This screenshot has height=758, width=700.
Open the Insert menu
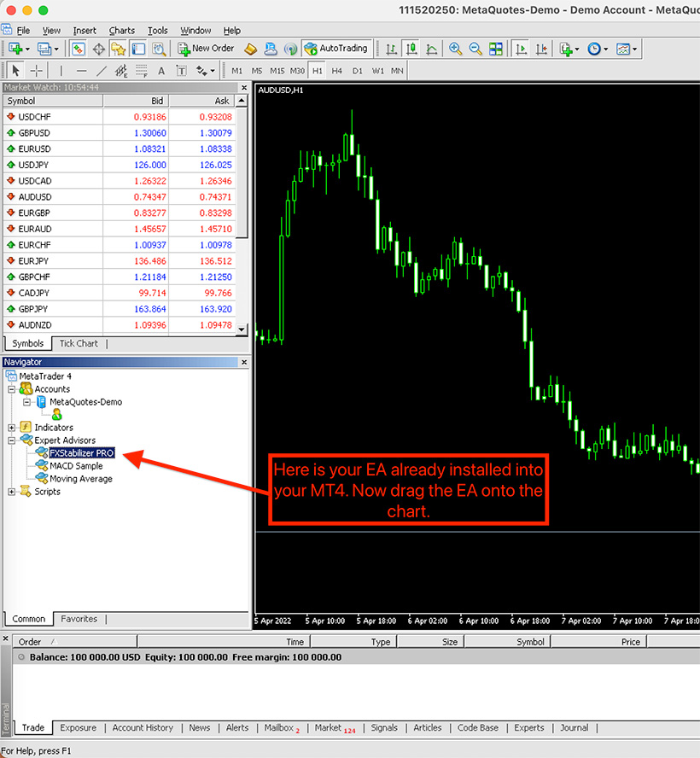(85, 31)
